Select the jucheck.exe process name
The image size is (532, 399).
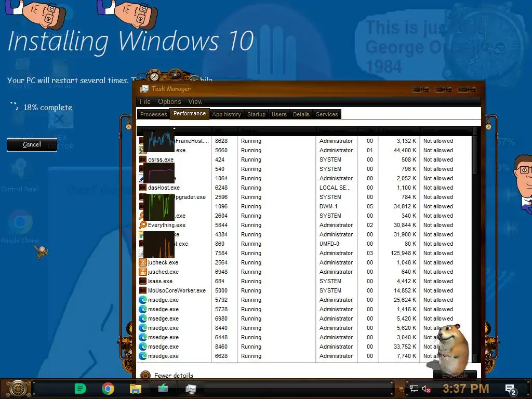tap(163, 262)
